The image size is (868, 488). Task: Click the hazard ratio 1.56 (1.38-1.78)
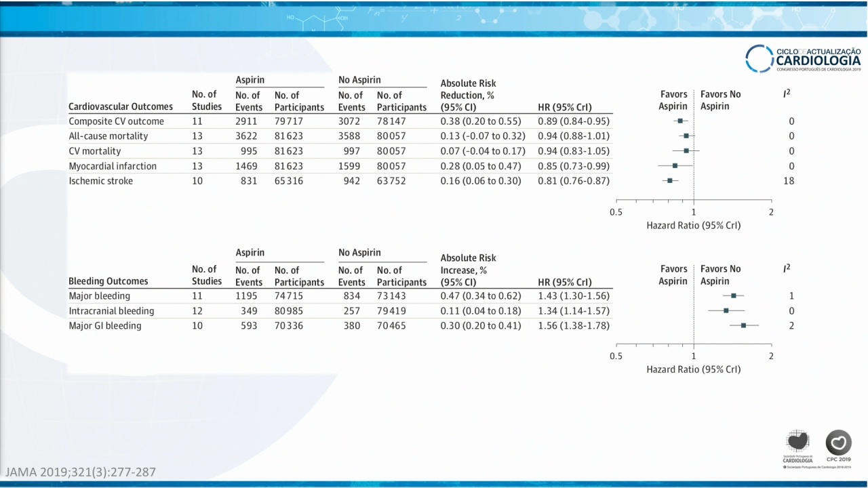[x=574, y=326]
